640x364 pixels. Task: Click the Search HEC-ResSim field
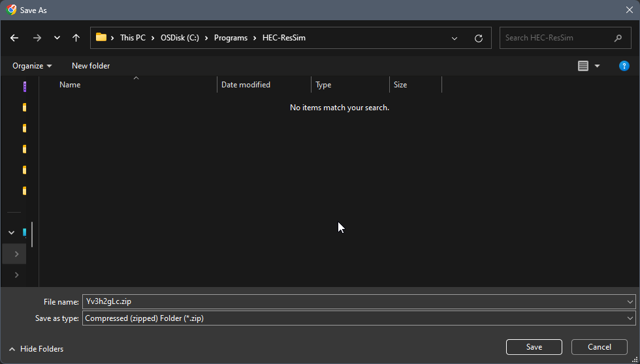click(555, 38)
